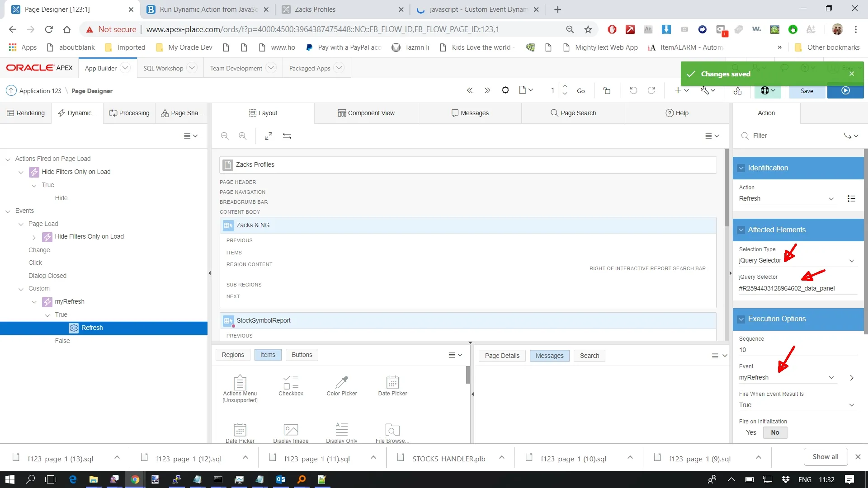The image size is (868, 488).
Task: Set Fire on Initialization to No
Action: [775, 432]
